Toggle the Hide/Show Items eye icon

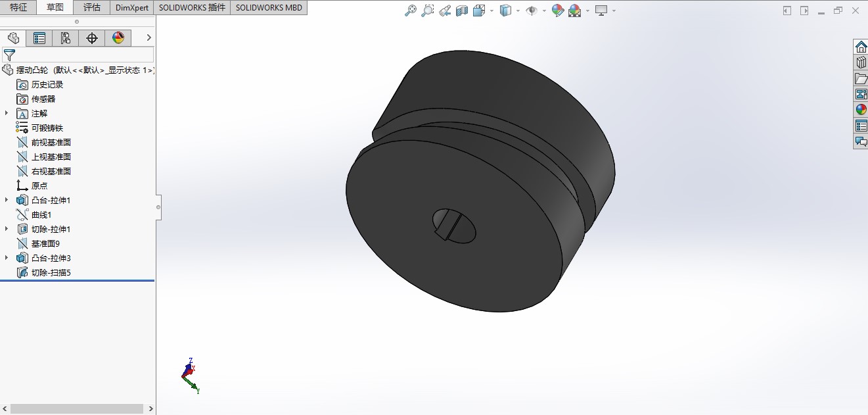pos(532,11)
